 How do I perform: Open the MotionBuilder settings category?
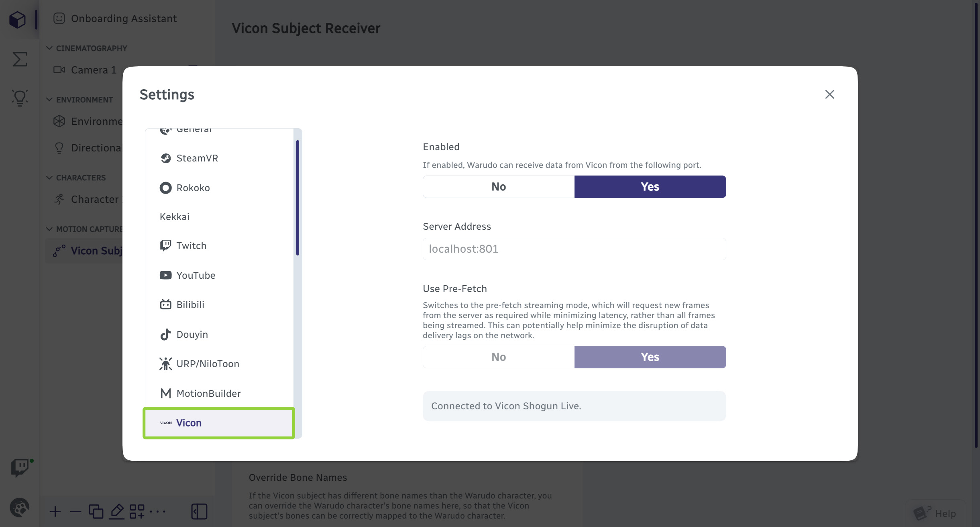(x=208, y=394)
